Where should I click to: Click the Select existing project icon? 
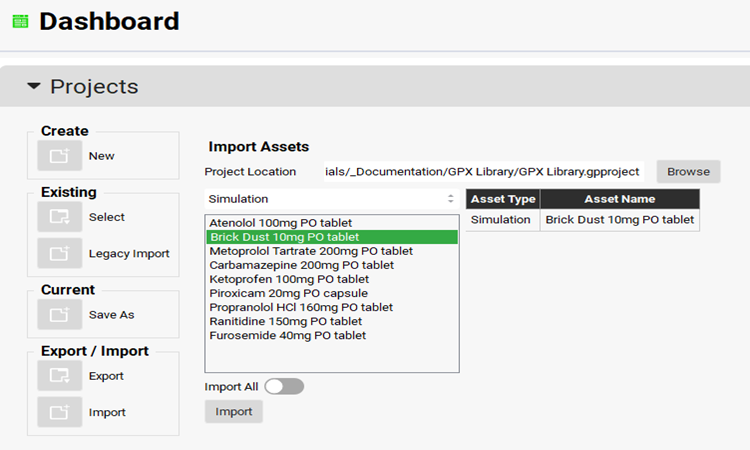(x=60, y=217)
